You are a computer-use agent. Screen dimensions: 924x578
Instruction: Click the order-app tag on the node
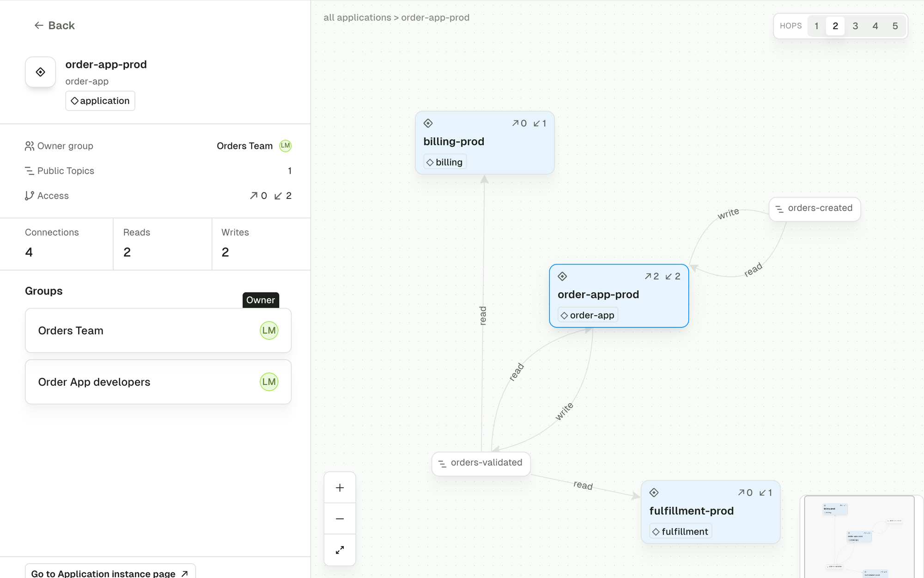pyautogui.click(x=588, y=315)
